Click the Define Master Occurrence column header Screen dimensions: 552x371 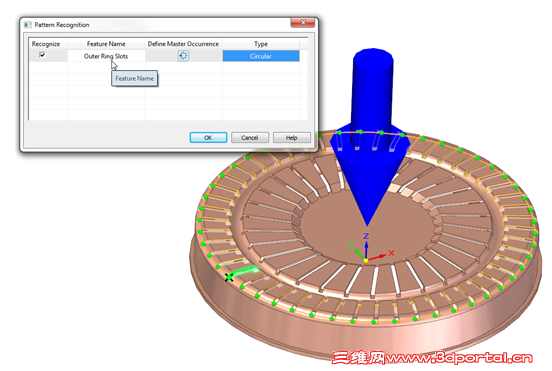183,44
